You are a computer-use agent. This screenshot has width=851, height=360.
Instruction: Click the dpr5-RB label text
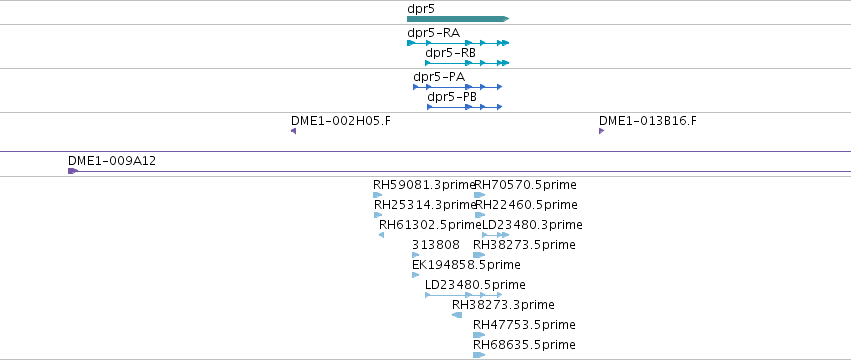[450, 53]
